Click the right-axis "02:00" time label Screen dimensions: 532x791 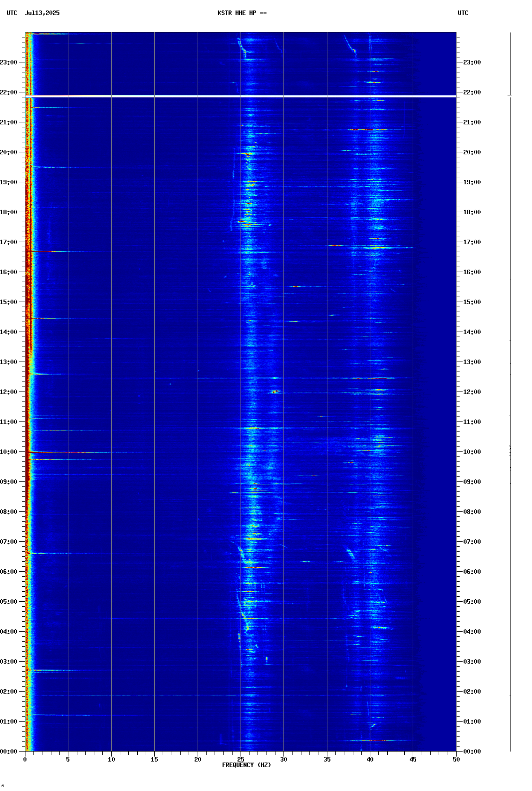click(x=472, y=692)
